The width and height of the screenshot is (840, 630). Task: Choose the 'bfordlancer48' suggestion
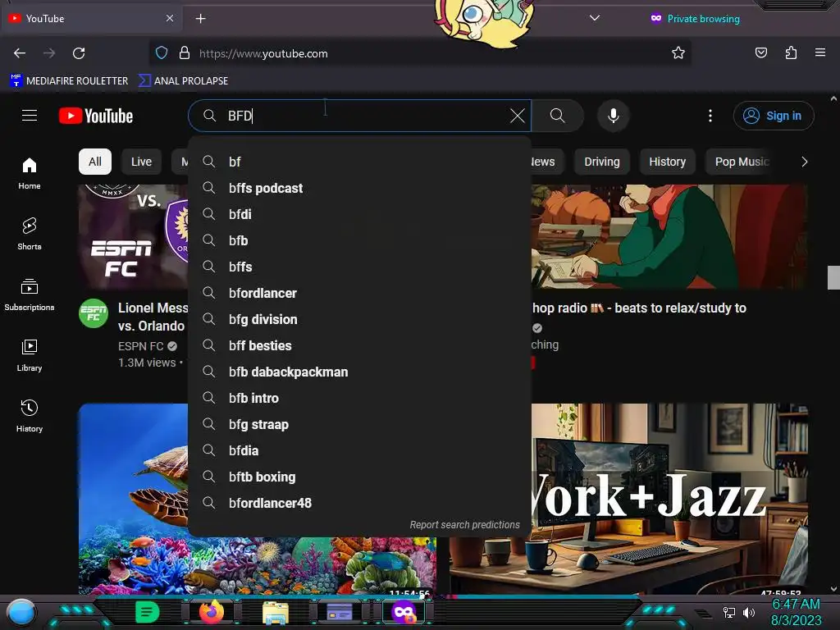[359, 503]
